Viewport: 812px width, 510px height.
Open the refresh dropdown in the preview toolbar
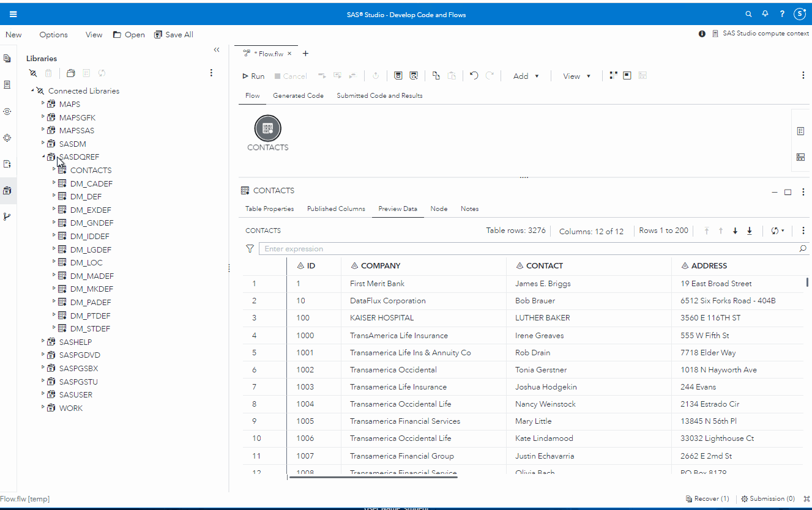pyautogui.click(x=778, y=231)
